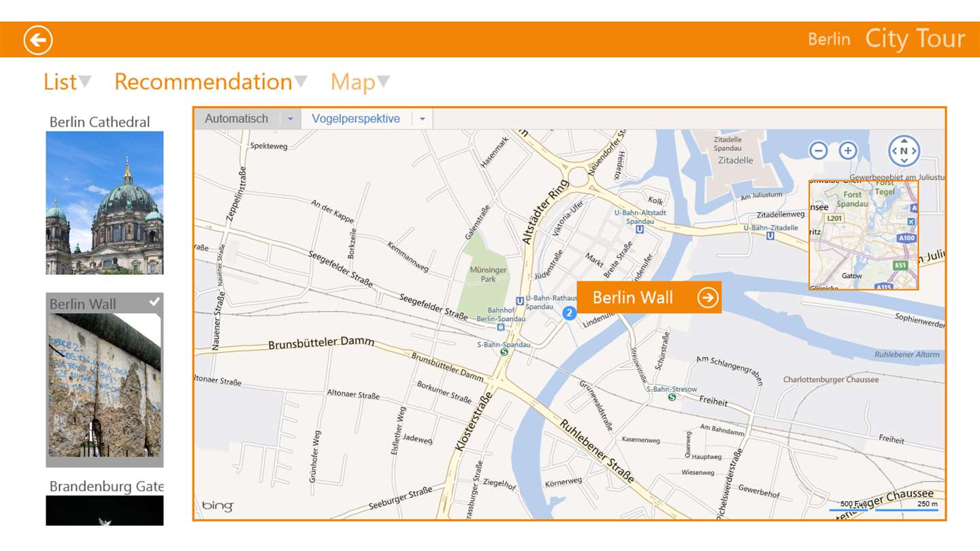This screenshot has height=551, width=980.
Task: Open the Berlin Cathedral photo
Action: 105,203
